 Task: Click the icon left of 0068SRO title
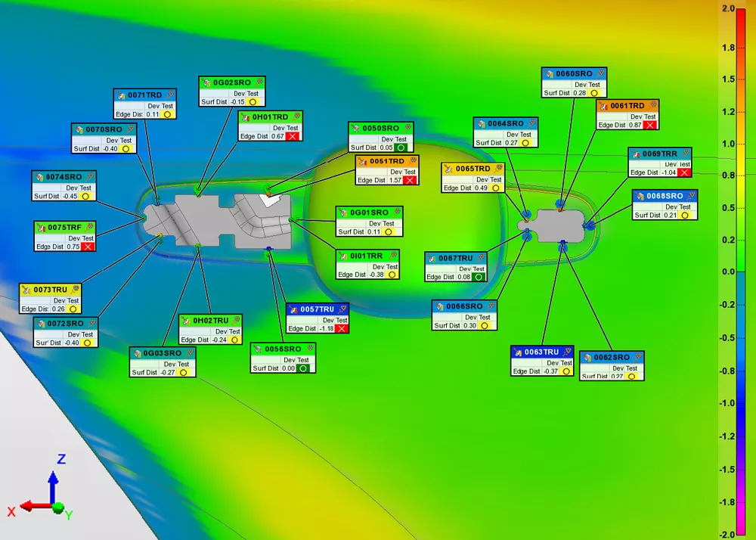click(x=640, y=196)
